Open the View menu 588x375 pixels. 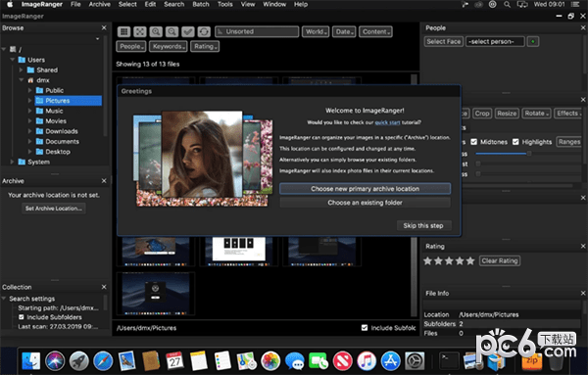248,5
